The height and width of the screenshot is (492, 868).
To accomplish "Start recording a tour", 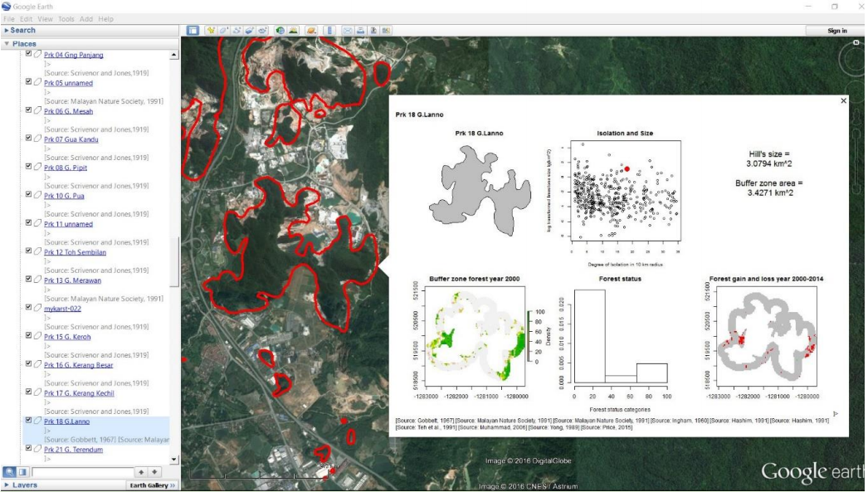I will [x=262, y=30].
